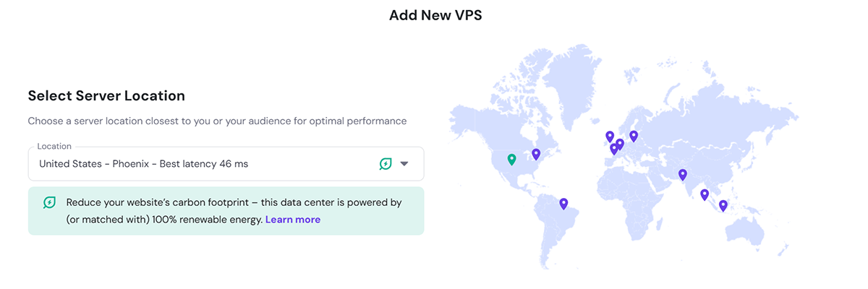Open the United States - Phoenix location selector

(226, 164)
